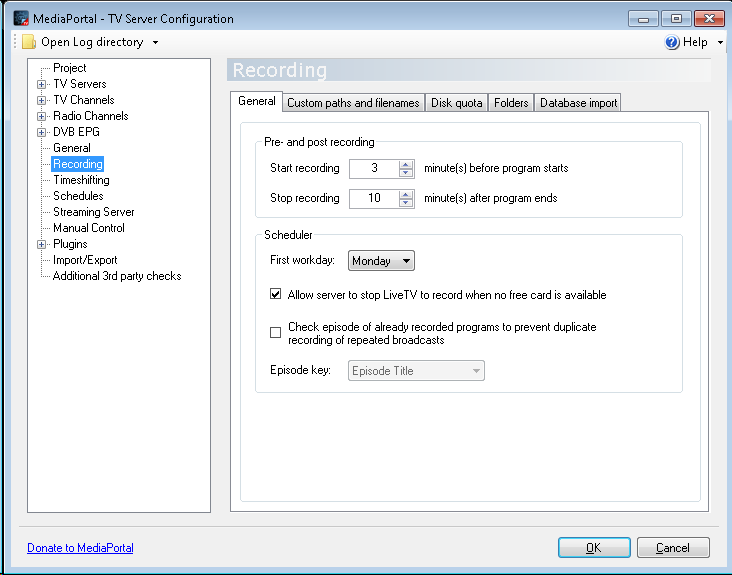The height and width of the screenshot is (575, 732).
Task: Click the Start recording value field showing 3
Action: point(374,168)
